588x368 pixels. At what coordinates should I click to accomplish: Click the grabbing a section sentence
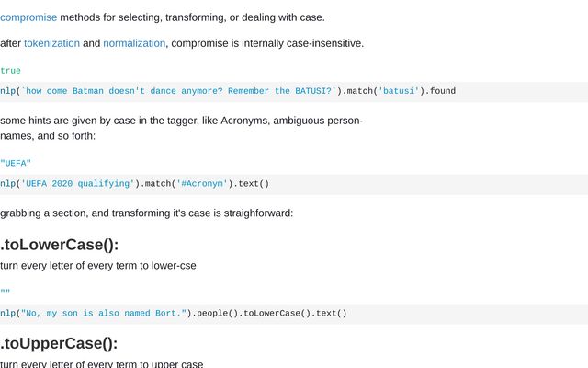coord(147,213)
